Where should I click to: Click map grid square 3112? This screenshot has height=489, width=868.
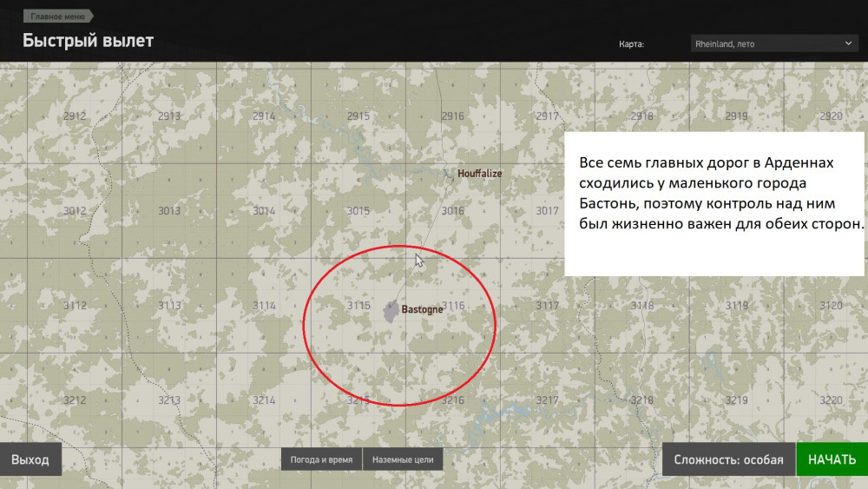(75, 305)
